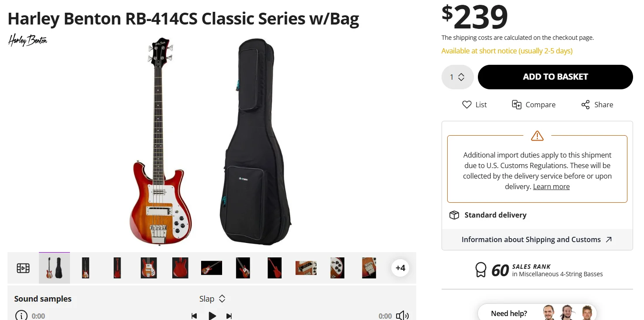The height and width of the screenshot is (320, 644).
Task: Add the bass to basket
Action: tap(555, 77)
